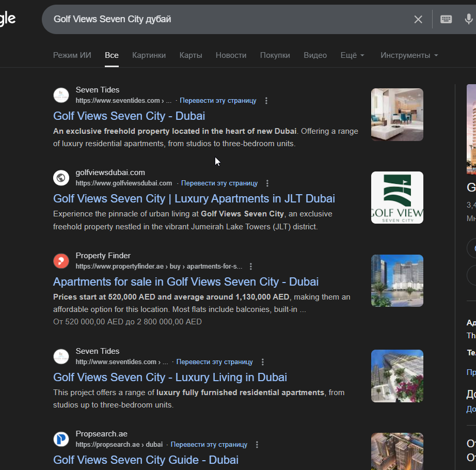Open the Propsearch.ae aerial thumbnail
Image resolution: width=476 pixels, height=470 pixels.
[x=397, y=451]
